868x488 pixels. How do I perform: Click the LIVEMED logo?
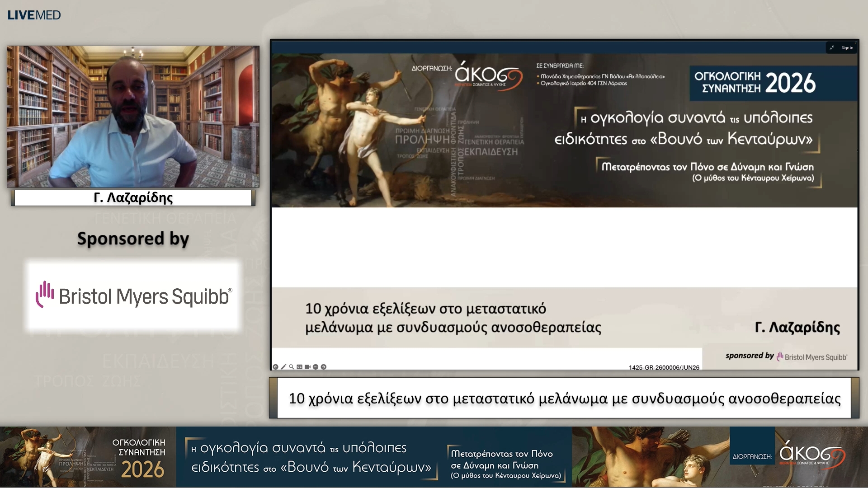click(34, 15)
